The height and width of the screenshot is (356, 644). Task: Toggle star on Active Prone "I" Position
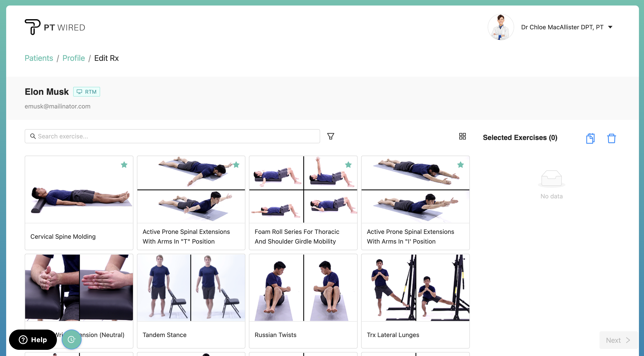click(x=460, y=165)
